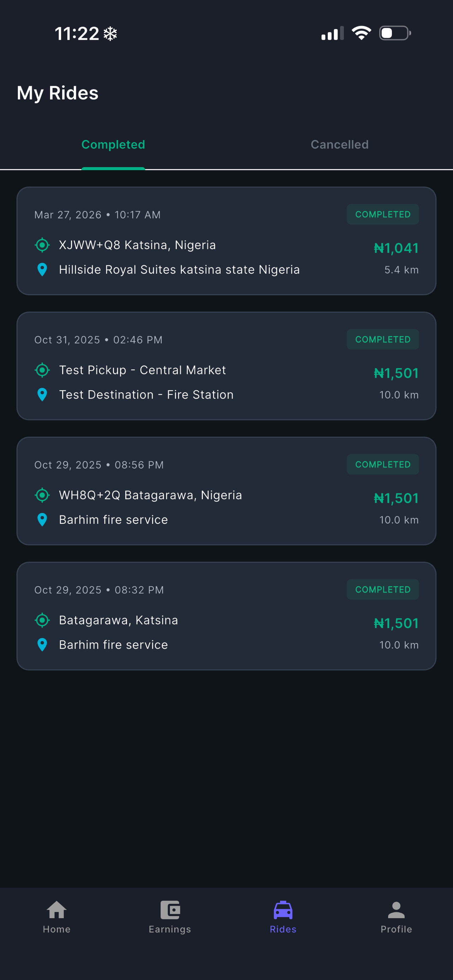Tap pickup target icon for XJWW+Q8 Katsina
The image size is (453, 980).
pyautogui.click(x=42, y=245)
